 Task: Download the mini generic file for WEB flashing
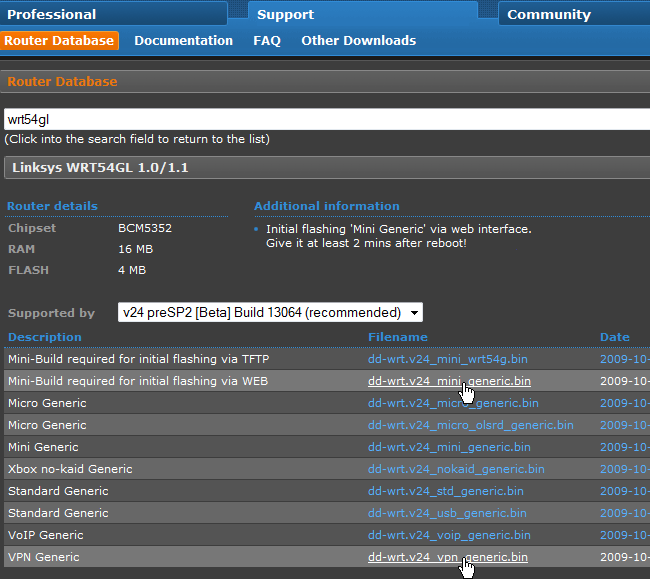tap(449, 381)
